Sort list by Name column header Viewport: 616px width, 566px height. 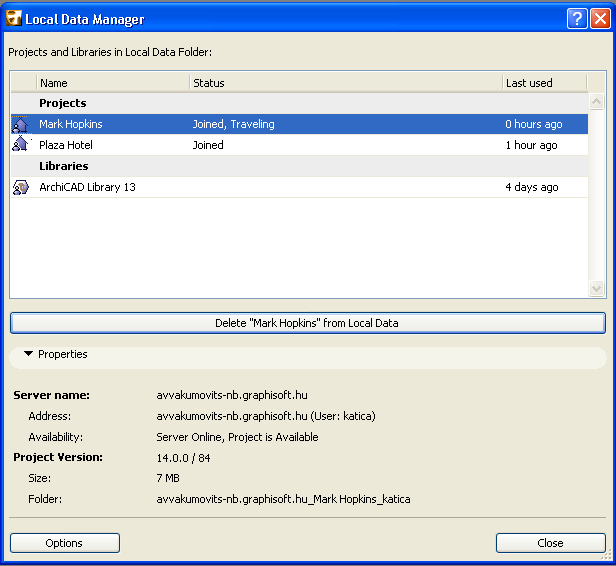(x=112, y=83)
